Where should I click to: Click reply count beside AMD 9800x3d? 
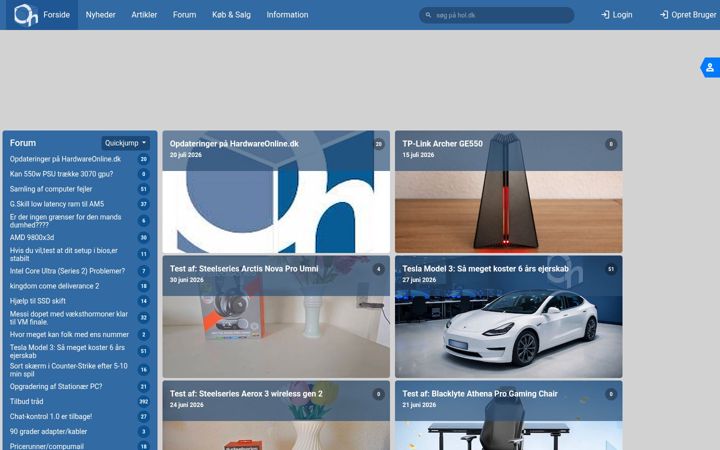coord(143,238)
